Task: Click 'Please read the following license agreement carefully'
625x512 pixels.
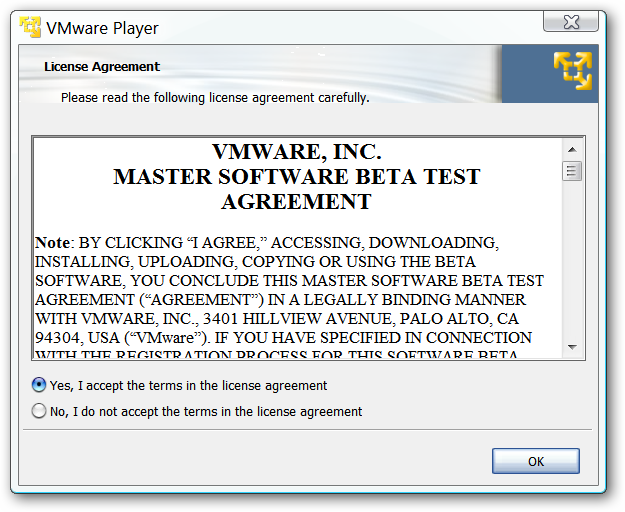Action: click(215, 98)
